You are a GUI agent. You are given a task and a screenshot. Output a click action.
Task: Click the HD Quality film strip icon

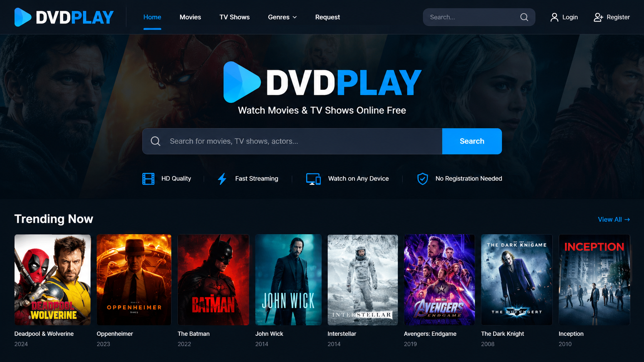(148, 179)
